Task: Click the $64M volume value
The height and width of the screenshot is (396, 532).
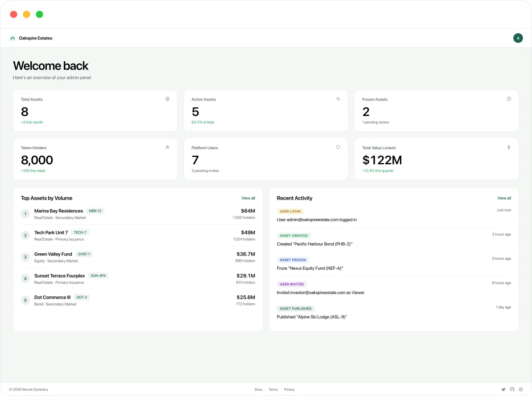Action: click(x=248, y=211)
